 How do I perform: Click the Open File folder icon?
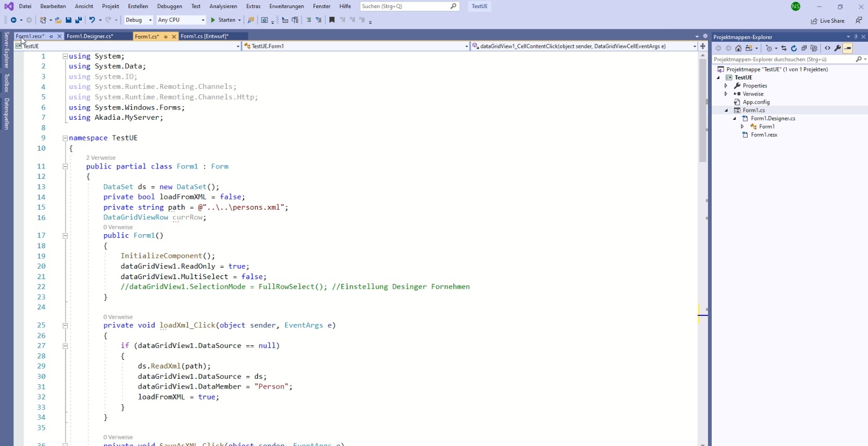pos(58,20)
